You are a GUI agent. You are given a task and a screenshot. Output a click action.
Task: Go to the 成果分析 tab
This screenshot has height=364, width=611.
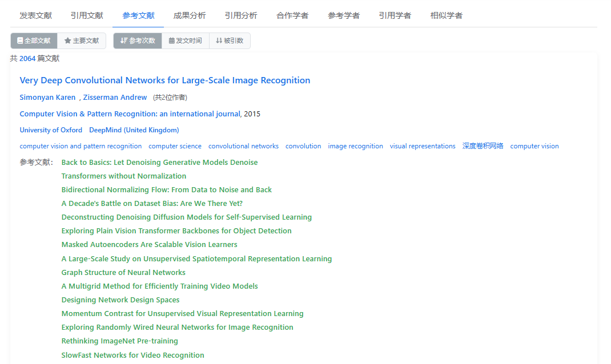tap(190, 15)
